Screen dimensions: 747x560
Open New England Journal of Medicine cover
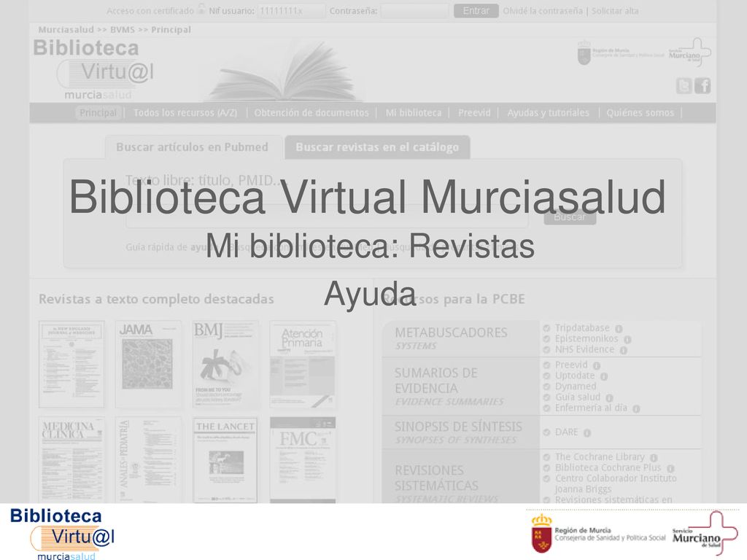pyautogui.click(x=71, y=365)
